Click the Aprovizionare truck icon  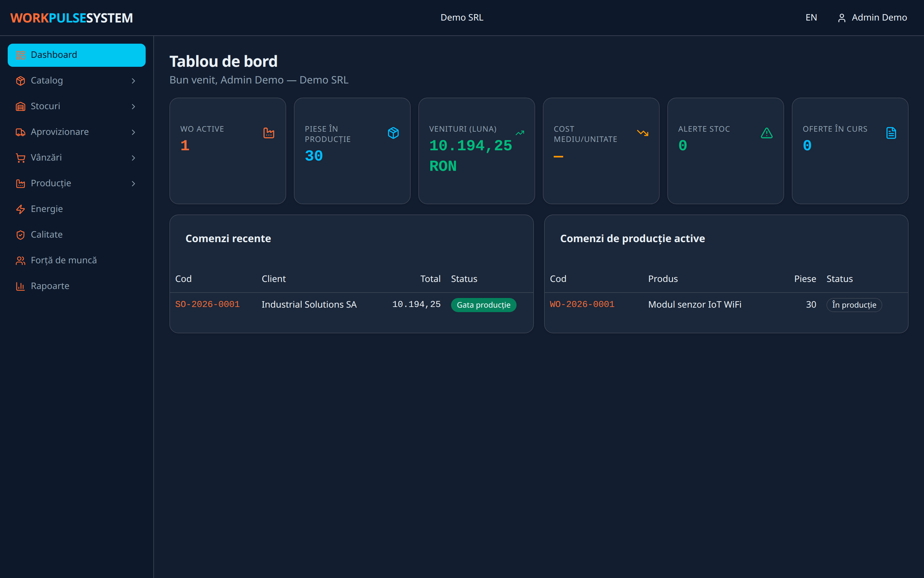pyautogui.click(x=21, y=132)
